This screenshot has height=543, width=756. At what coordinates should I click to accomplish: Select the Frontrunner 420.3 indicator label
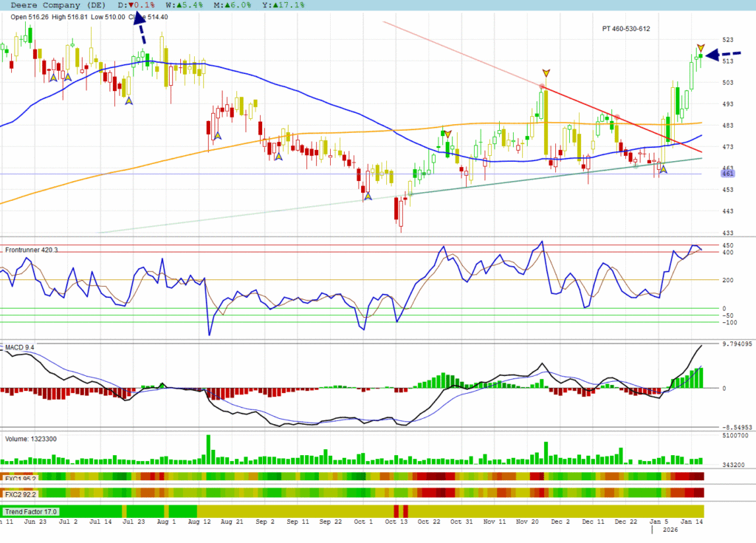click(x=31, y=250)
